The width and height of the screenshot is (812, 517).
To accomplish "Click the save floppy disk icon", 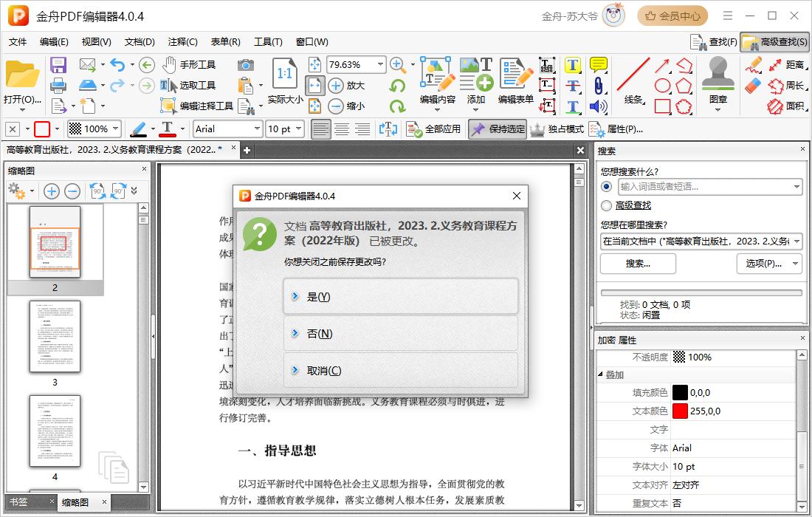I will point(58,65).
